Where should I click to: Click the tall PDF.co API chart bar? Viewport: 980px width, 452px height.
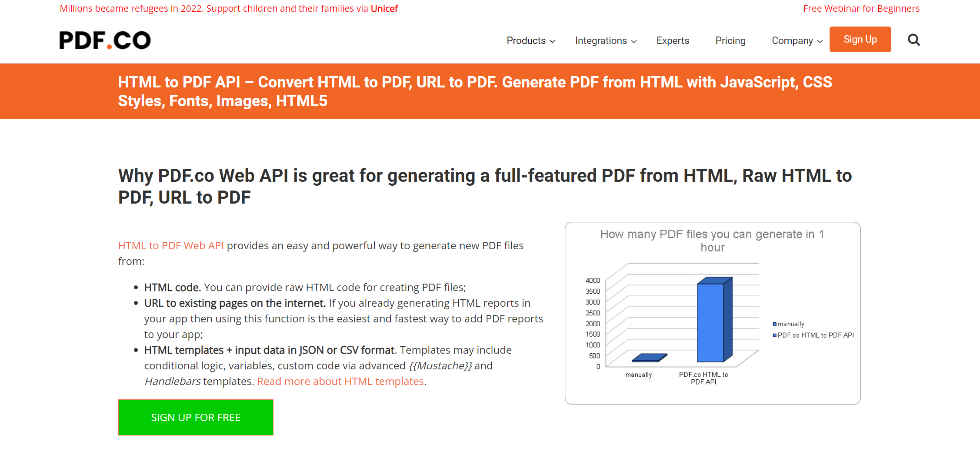tap(714, 320)
